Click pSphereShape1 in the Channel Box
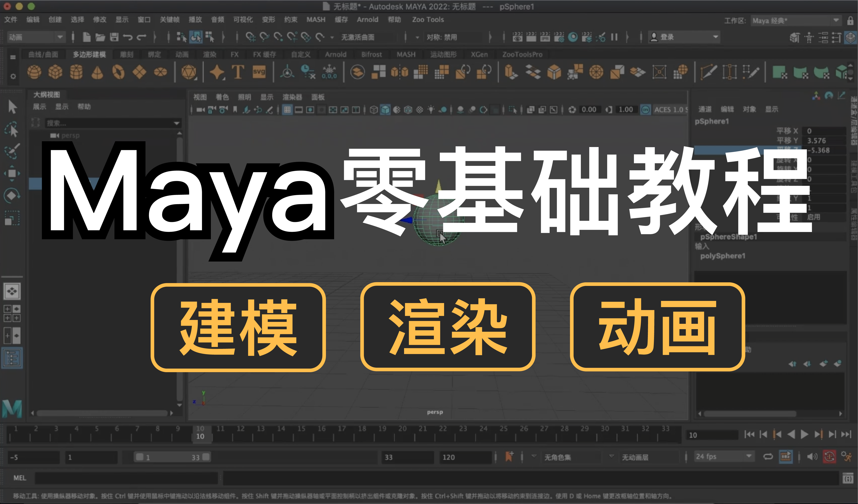Viewport: 858px width, 504px height. [728, 237]
